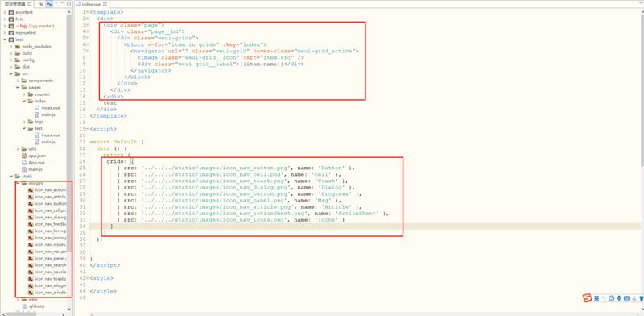This screenshot has width=644, height=316.
Task: Expand the build folder
Action: click(x=11, y=53)
